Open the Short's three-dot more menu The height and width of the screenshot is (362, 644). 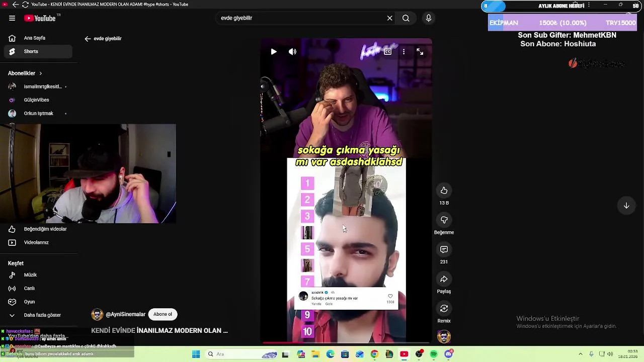click(x=404, y=52)
